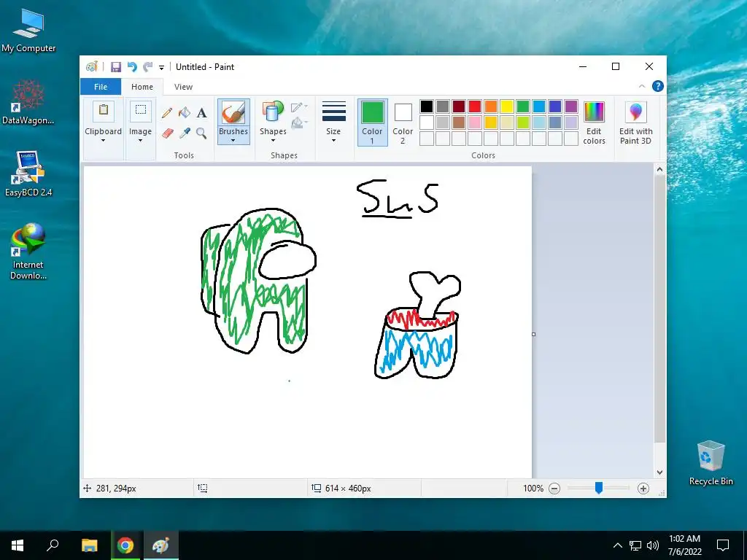
Task: Pick the purple color swatch
Action: tap(570, 106)
